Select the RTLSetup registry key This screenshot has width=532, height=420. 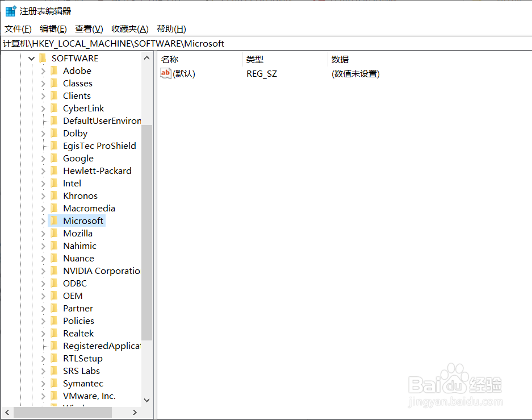(x=83, y=358)
